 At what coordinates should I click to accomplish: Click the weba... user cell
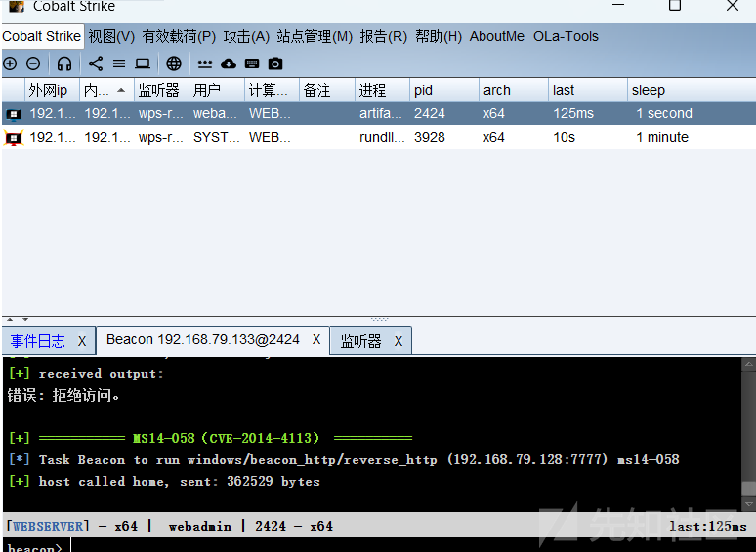(216, 113)
